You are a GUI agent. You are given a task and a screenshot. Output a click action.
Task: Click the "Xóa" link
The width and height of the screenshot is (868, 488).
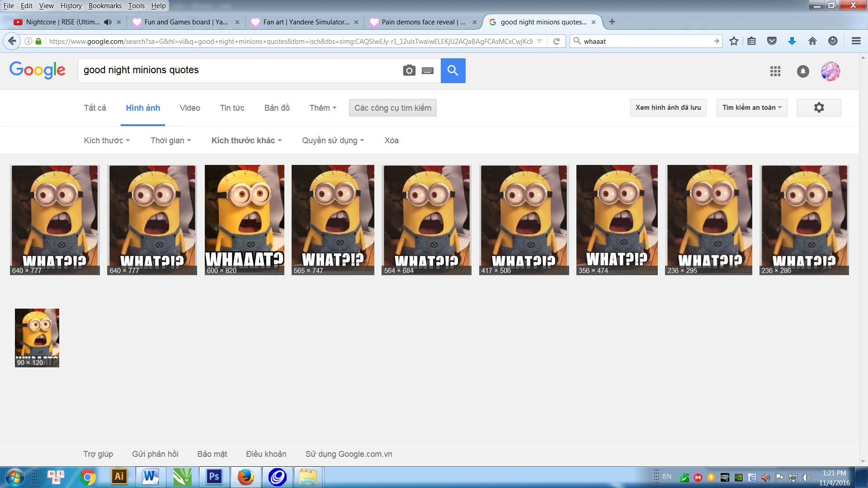click(x=392, y=141)
